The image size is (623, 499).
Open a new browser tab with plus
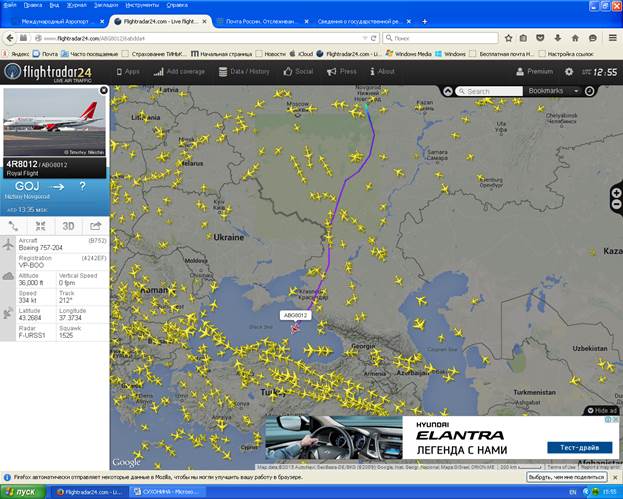click(x=424, y=21)
